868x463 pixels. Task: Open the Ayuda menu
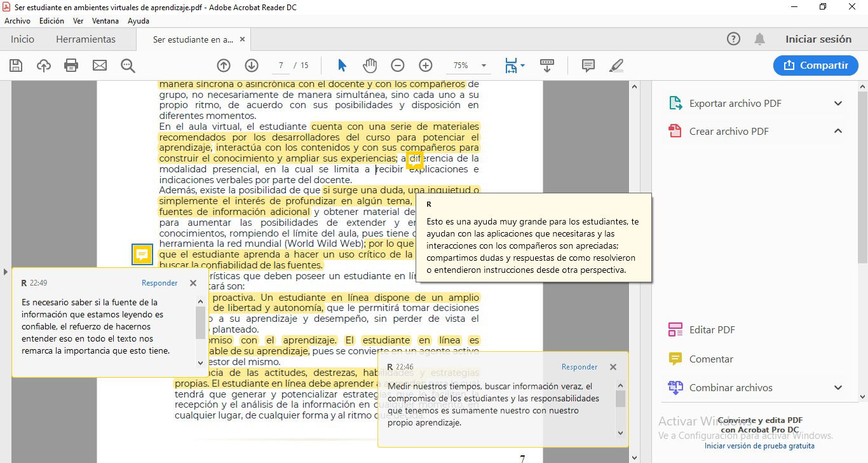139,21
